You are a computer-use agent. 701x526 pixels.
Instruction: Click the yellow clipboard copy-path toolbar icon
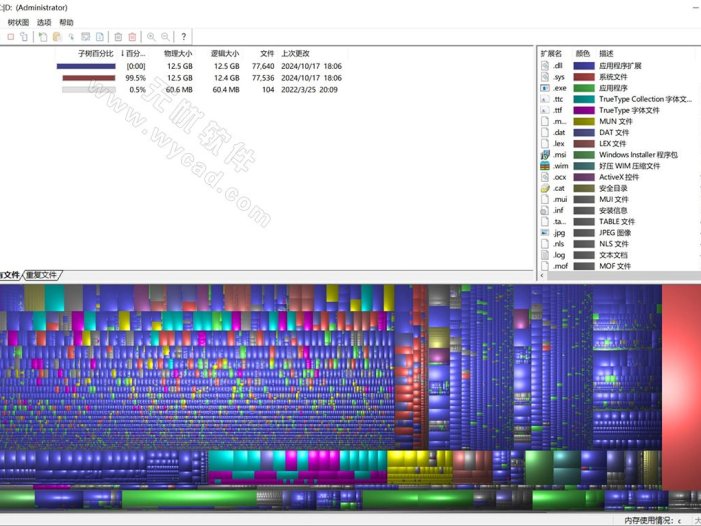click(57, 37)
